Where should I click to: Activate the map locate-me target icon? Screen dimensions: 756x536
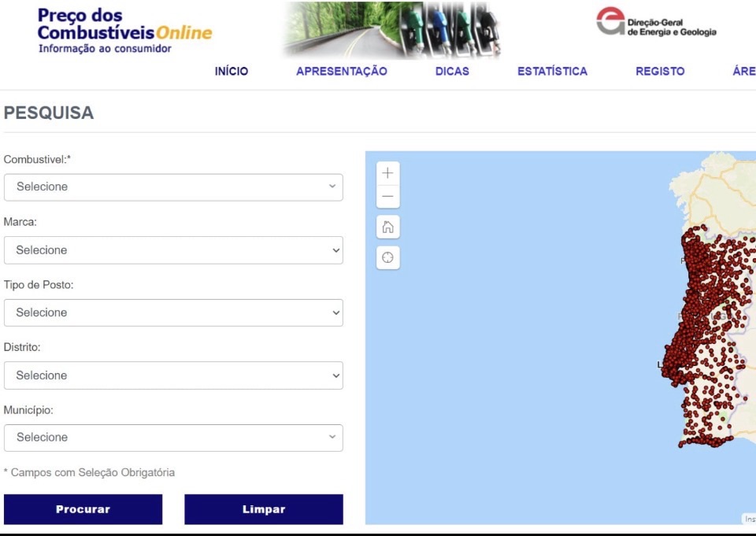[x=387, y=257]
